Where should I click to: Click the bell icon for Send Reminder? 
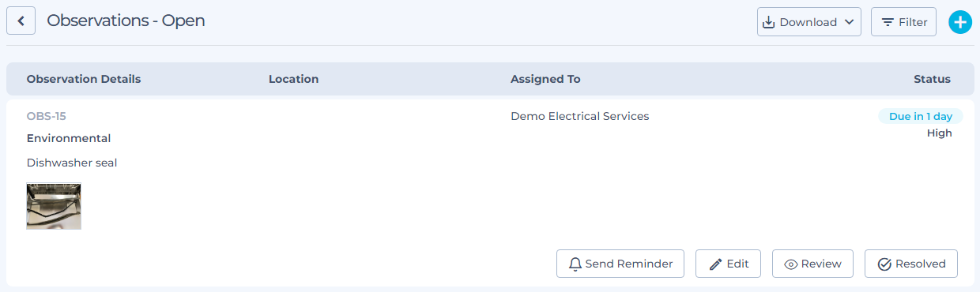click(575, 264)
